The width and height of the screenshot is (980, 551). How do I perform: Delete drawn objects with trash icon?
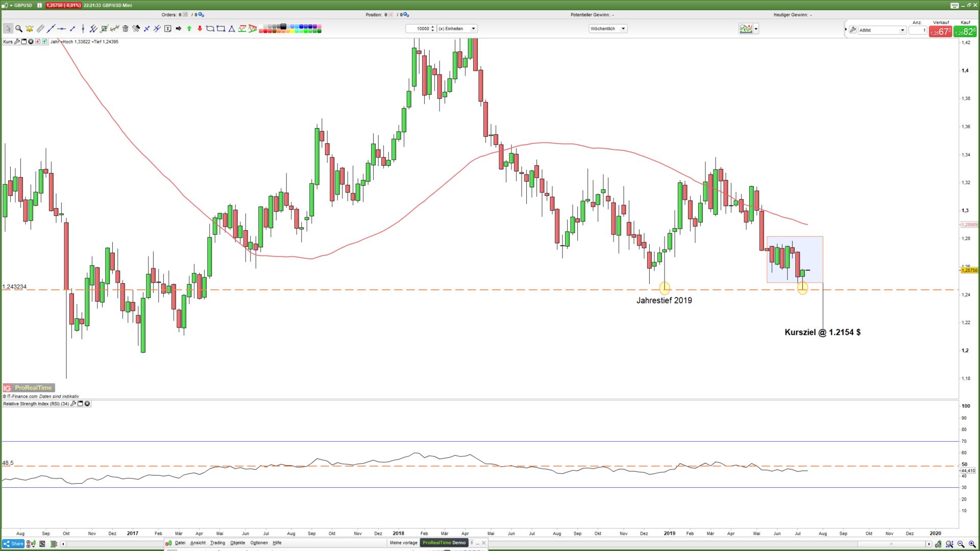[126, 29]
